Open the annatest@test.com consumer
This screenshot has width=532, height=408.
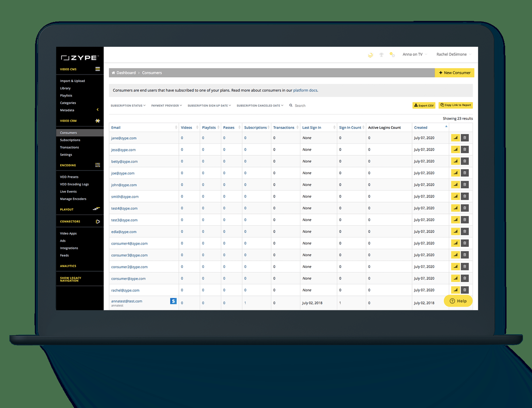tap(126, 301)
